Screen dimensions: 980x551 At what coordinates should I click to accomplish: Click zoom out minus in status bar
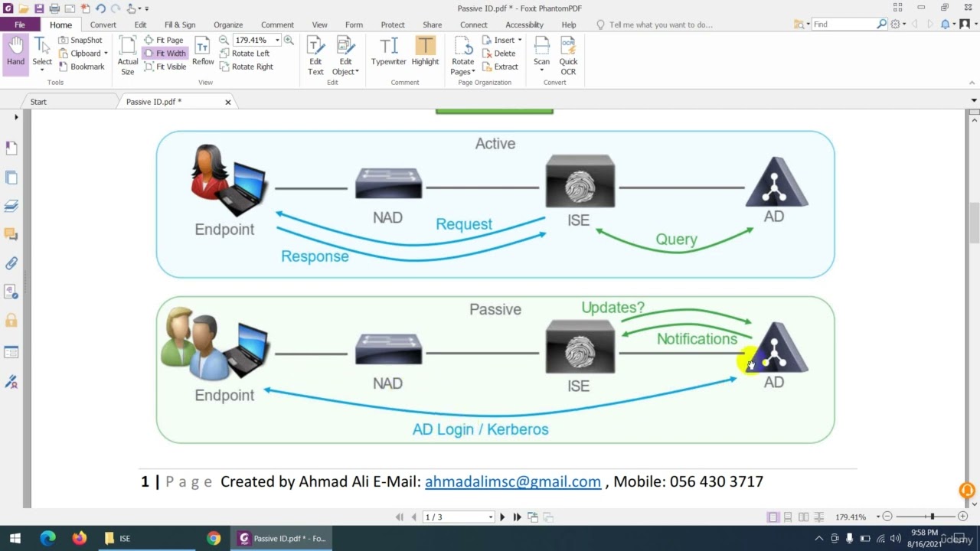click(887, 517)
